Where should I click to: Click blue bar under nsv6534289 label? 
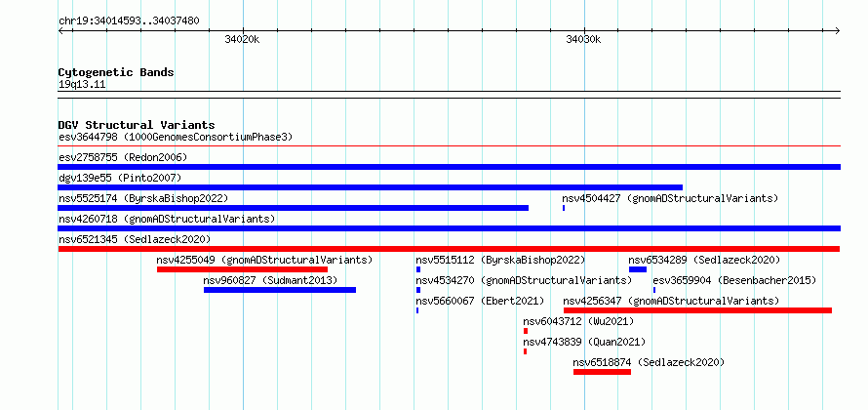pyautogui.click(x=638, y=269)
